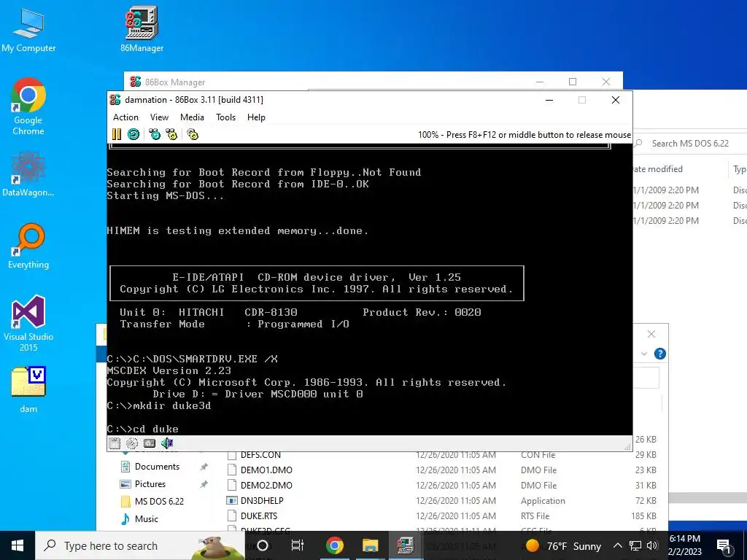Screen dimensions: 747x560
Task: Open 86Box Settings toolbar icon
Action: pos(193,134)
